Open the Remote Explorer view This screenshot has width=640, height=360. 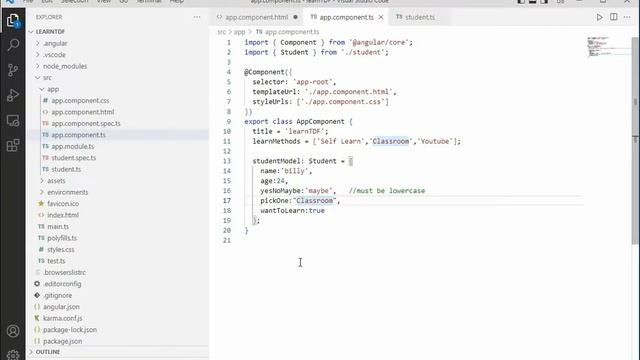coord(13,120)
